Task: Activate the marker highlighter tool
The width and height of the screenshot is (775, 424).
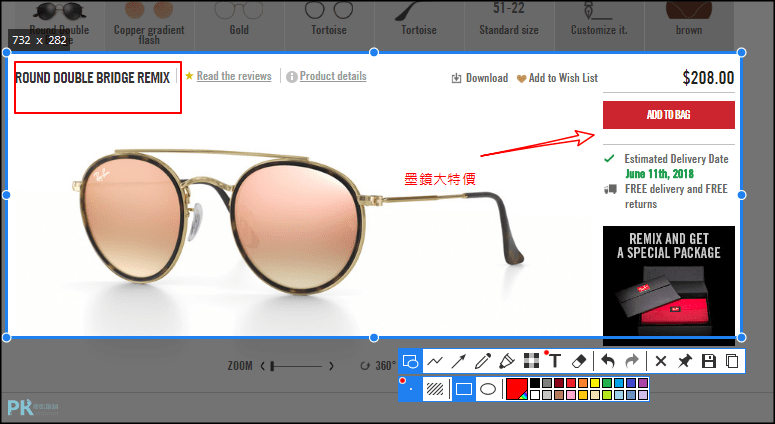Action: coord(507,361)
